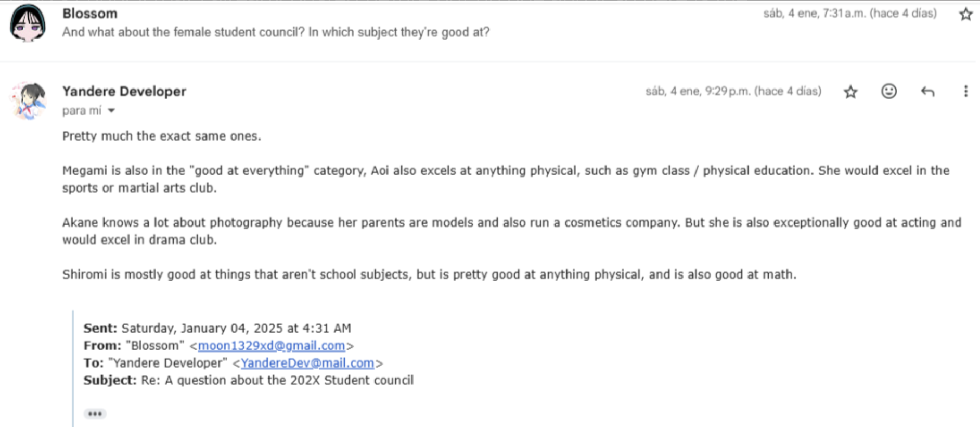This screenshot has height=427, width=980.
Task: Click Blossom's profile avatar
Action: tap(28, 23)
